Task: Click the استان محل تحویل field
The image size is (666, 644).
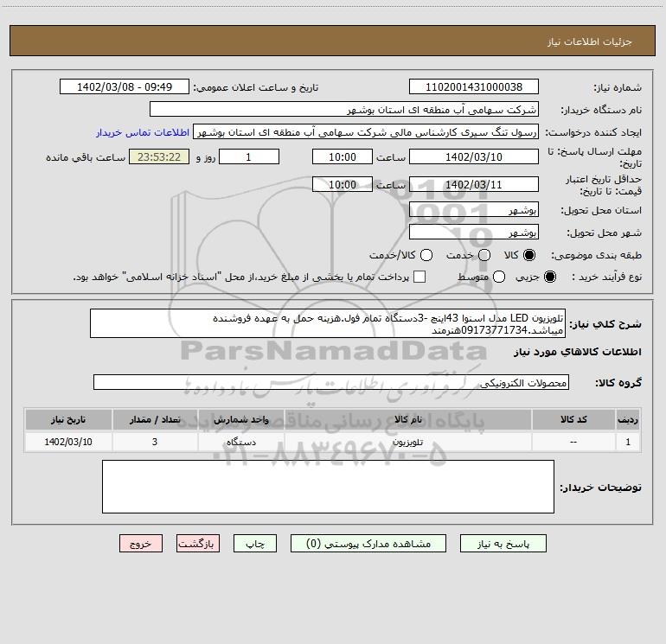Action: tap(474, 210)
